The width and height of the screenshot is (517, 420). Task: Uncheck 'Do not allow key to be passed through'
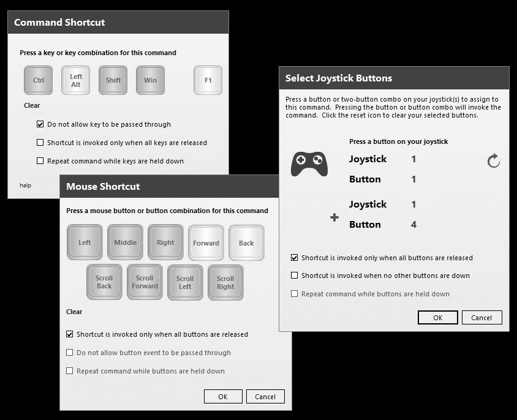click(x=40, y=124)
